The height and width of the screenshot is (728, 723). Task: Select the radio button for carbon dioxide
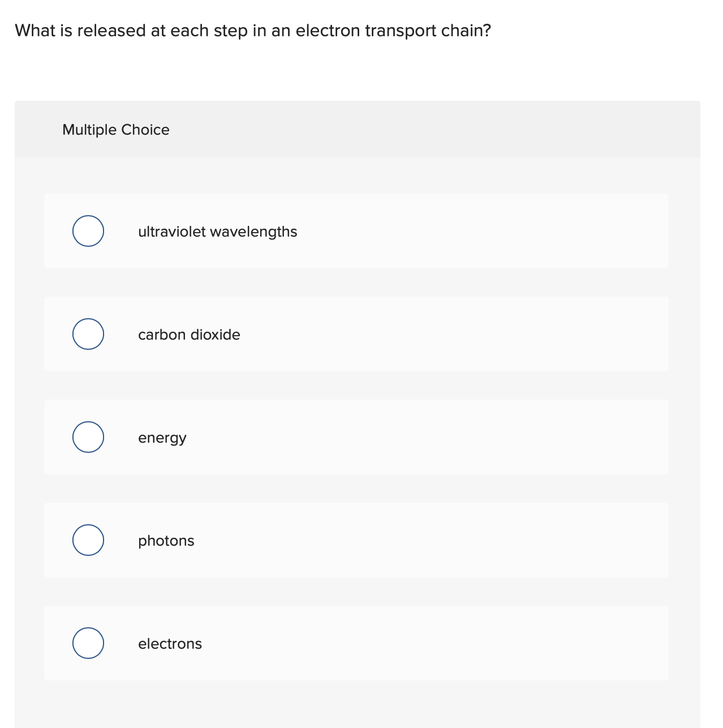pos(88,334)
